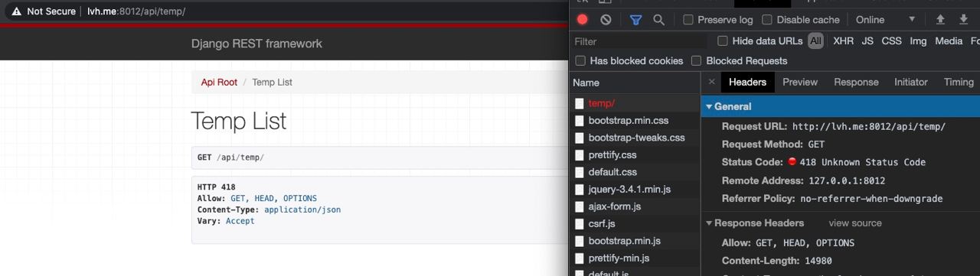Click the file icon beside prettify.css
Viewport: 980px width, 276px height.
point(580,154)
